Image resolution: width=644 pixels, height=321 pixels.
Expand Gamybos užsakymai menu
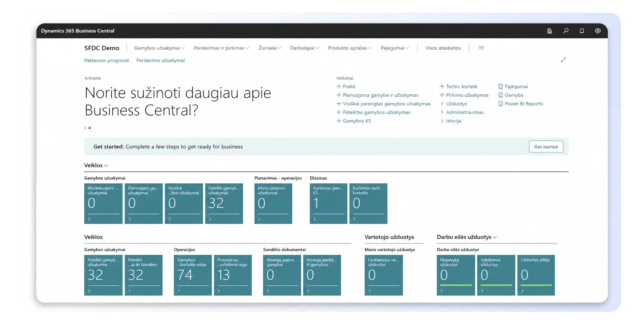(x=159, y=48)
